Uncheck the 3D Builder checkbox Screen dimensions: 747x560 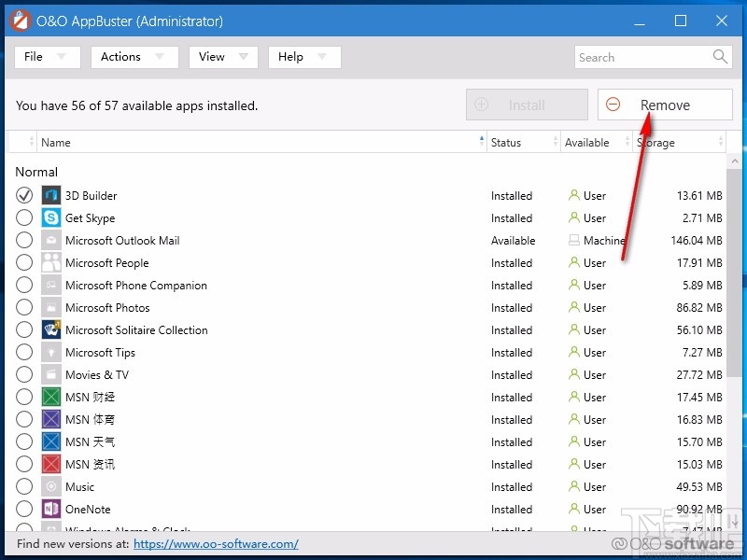coord(23,195)
